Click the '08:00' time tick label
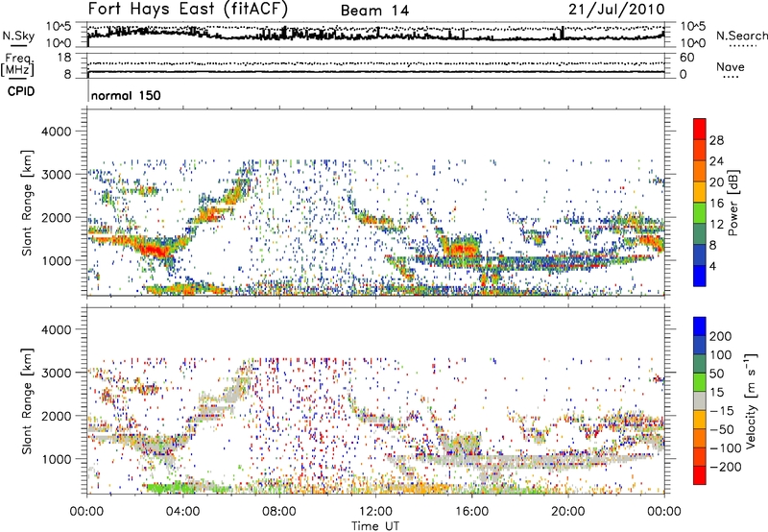Image resolution: width=768 pixels, height=532 pixels. (279, 512)
